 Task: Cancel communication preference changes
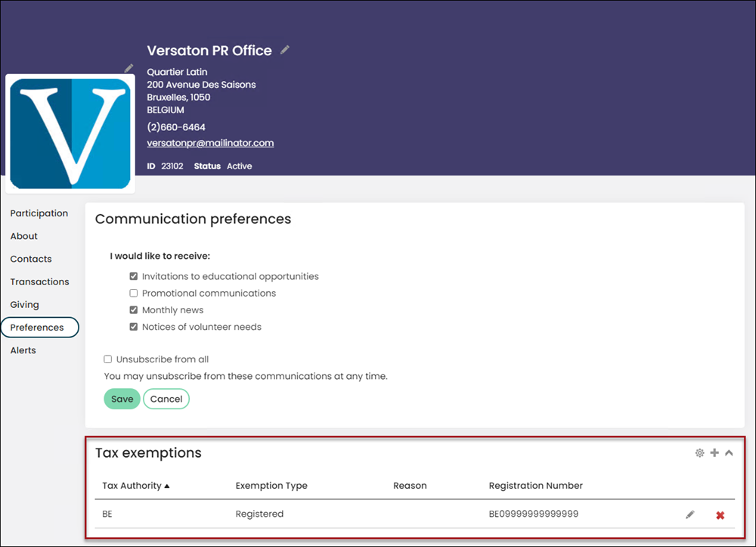pos(166,399)
